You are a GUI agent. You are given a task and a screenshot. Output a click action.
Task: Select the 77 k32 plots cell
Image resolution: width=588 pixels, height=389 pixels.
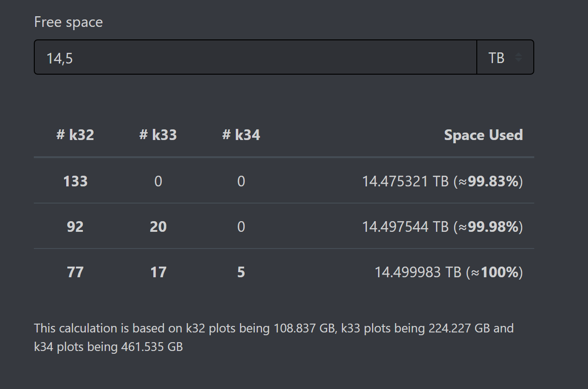75,272
